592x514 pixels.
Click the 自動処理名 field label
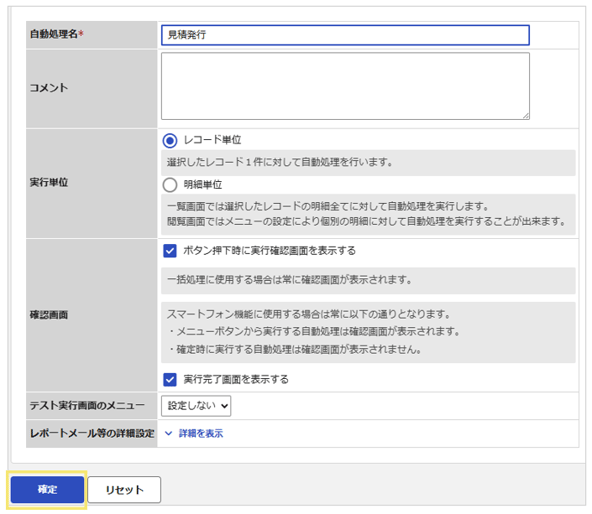coord(57,34)
